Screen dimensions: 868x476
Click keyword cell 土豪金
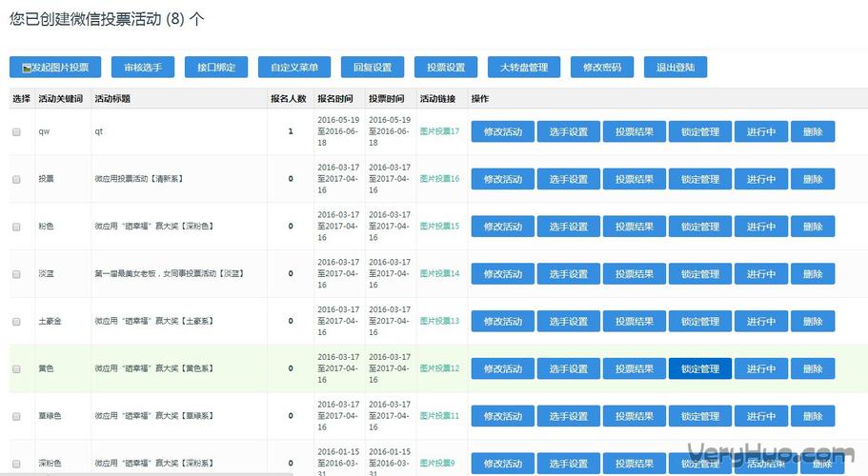(50, 321)
